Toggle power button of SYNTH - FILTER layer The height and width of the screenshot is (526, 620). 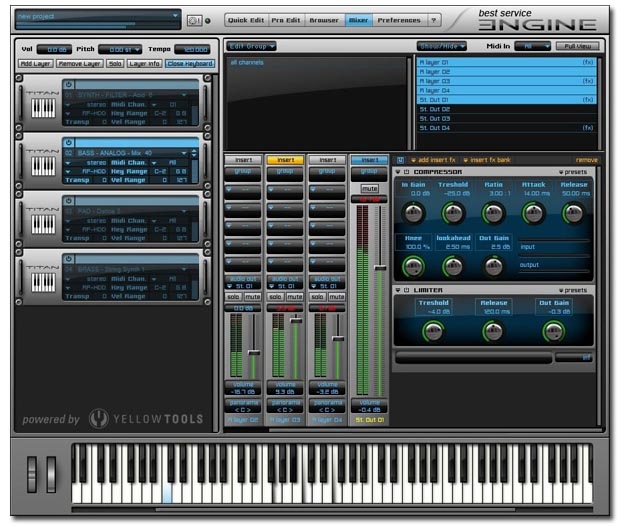[69, 84]
